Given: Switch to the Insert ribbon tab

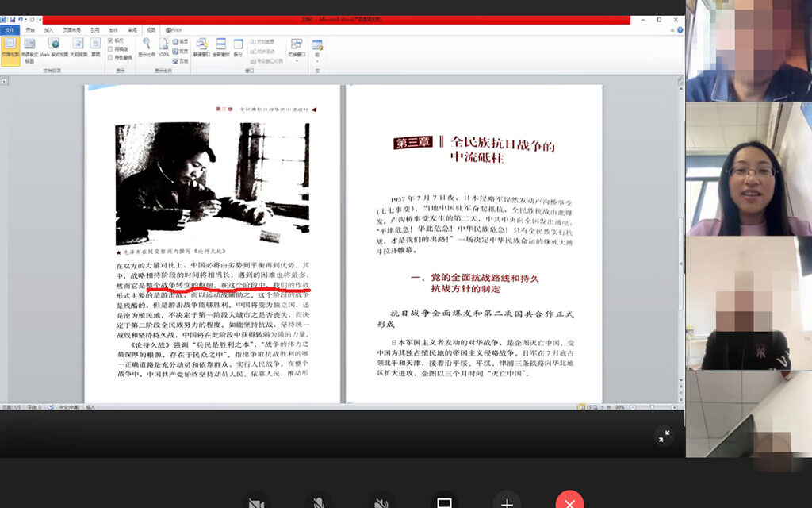Looking at the screenshot, I should coord(48,29).
